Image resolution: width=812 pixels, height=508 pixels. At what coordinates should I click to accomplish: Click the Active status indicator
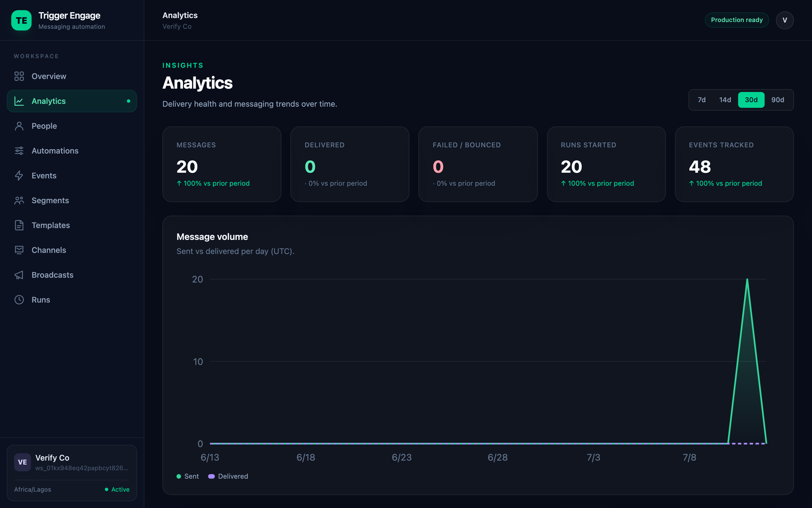(x=117, y=490)
